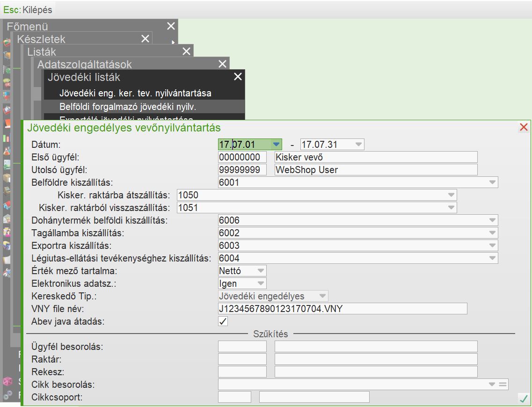The height and width of the screenshot is (407, 532).
Task: Click the cardboard box icon in the sidebar
Action: pyautogui.click(x=7, y=178)
